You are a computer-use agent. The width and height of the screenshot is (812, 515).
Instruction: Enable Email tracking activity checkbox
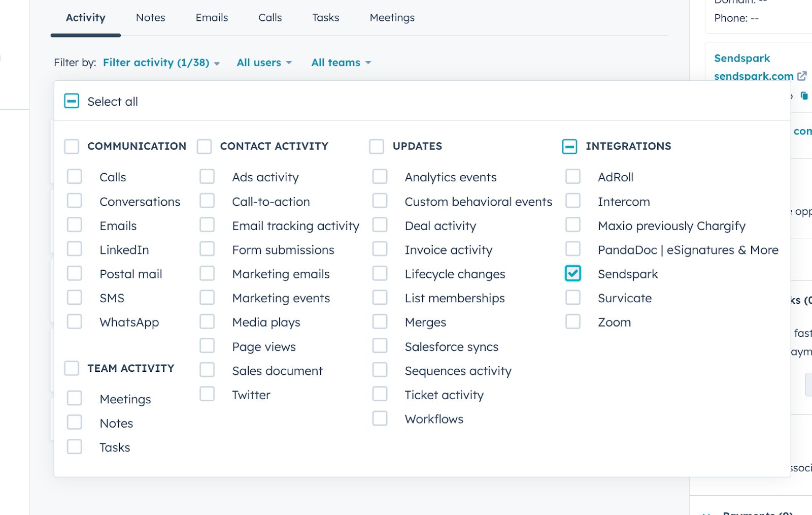point(207,225)
